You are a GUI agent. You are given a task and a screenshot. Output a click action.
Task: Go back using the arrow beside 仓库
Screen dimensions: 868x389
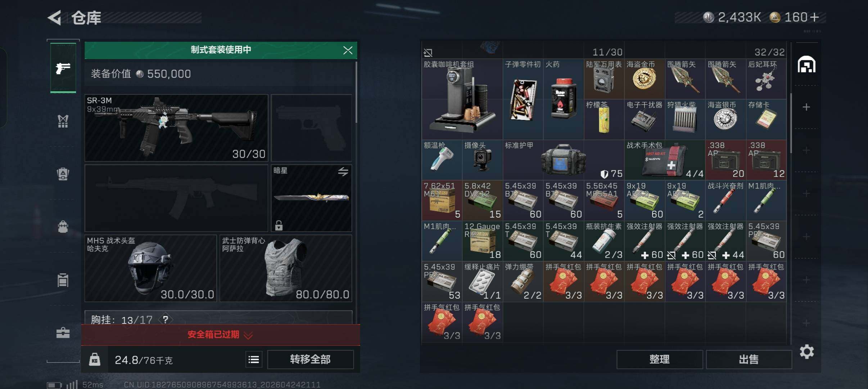pyautogui.click(x=55, y=18)
